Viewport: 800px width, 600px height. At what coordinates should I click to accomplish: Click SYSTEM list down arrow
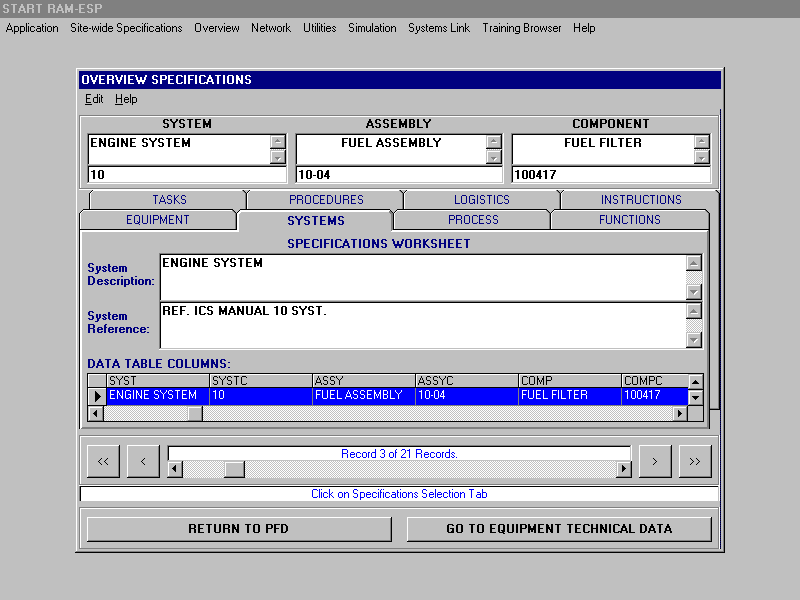tap(278, 157)
